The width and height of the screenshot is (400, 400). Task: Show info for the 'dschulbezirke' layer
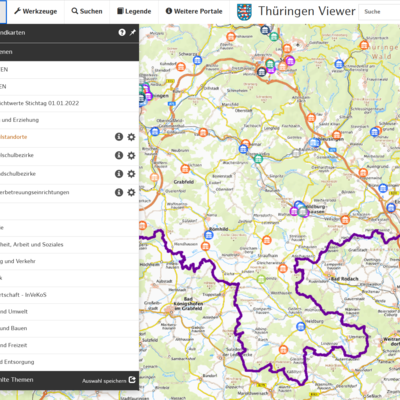click(x=119, y=174)
